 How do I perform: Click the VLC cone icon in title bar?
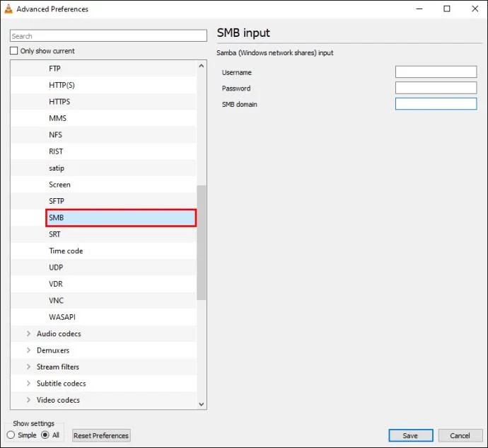tap(8, 9)
